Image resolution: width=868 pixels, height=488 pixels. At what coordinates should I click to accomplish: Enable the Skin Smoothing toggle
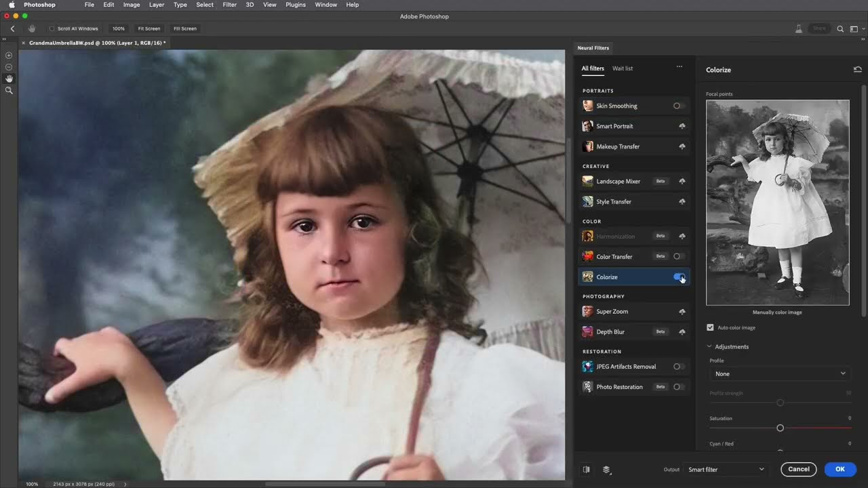click(679, 106)
